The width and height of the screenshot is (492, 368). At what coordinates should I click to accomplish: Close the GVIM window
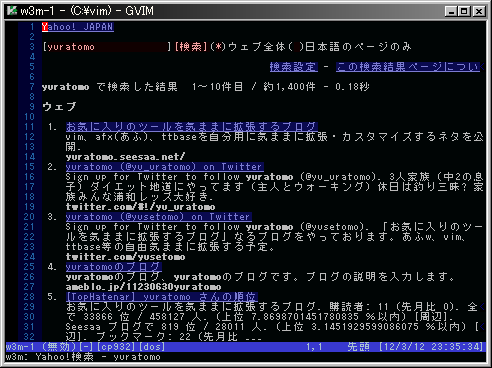click(479, 11)
